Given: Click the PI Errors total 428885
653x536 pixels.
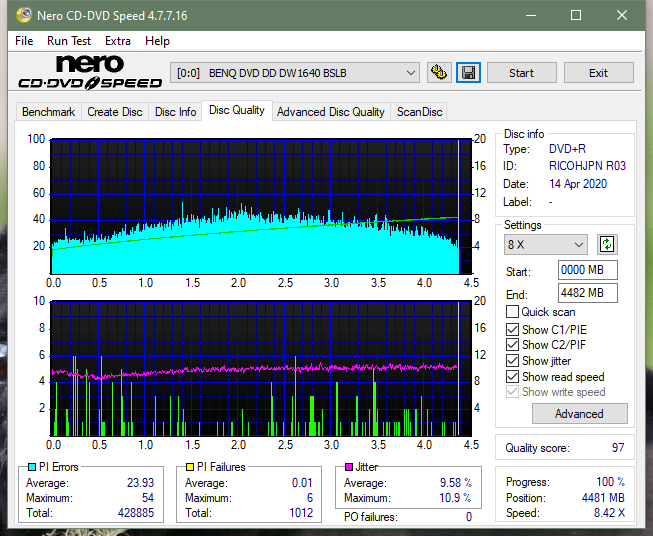Looking at the screenshot, I should point(136,513).
